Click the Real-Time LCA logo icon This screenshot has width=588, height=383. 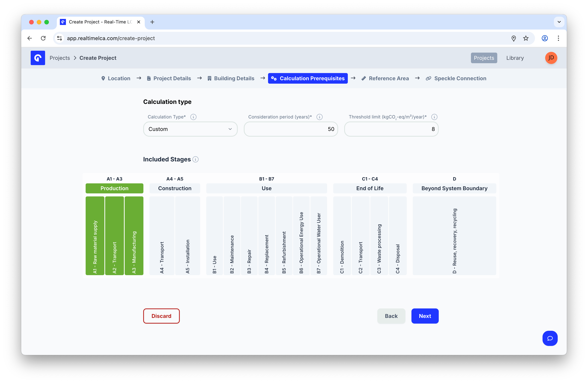(38, 58)
